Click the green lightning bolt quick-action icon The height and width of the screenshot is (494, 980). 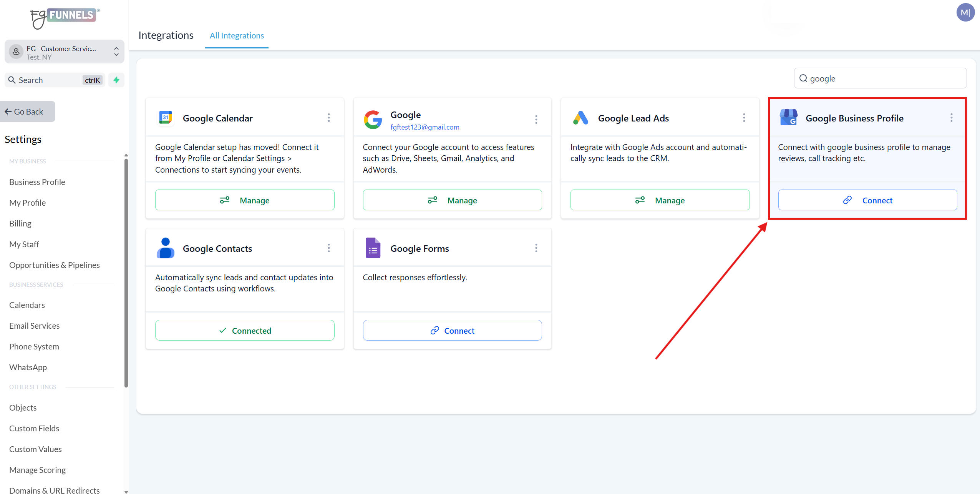116,80
